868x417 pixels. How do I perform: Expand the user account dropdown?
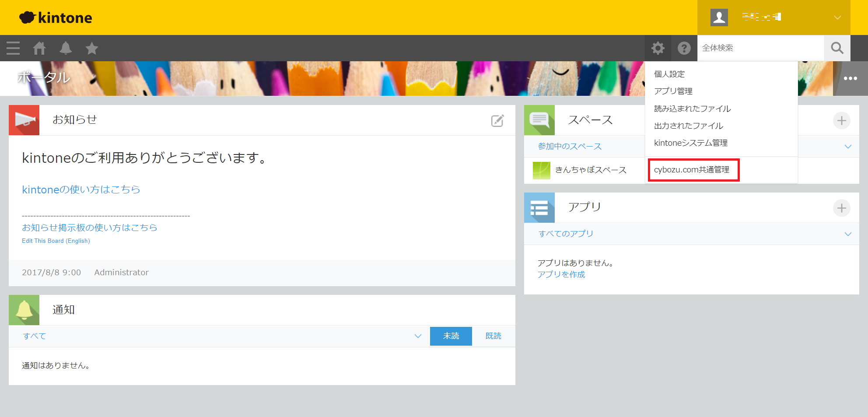(x=837, y=18)
